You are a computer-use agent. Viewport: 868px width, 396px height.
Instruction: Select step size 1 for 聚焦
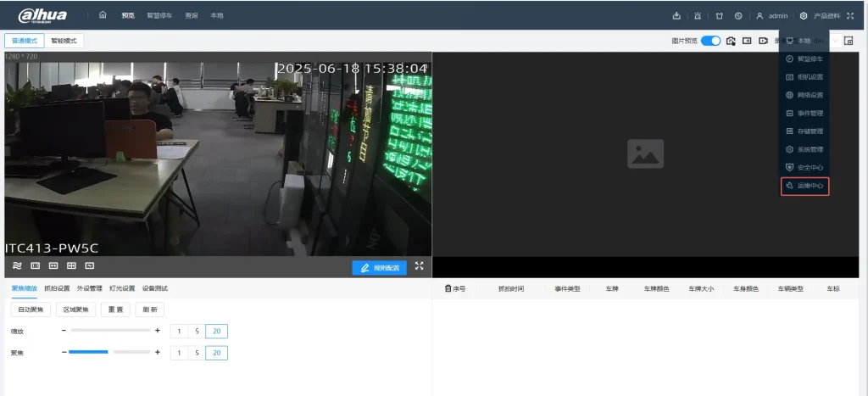tap(179, 353)
